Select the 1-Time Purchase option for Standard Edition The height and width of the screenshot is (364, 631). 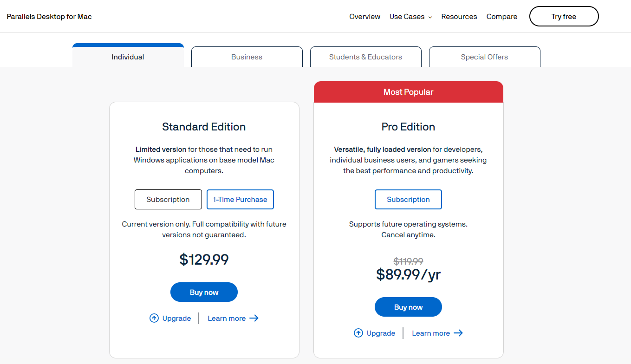(240, 199)
